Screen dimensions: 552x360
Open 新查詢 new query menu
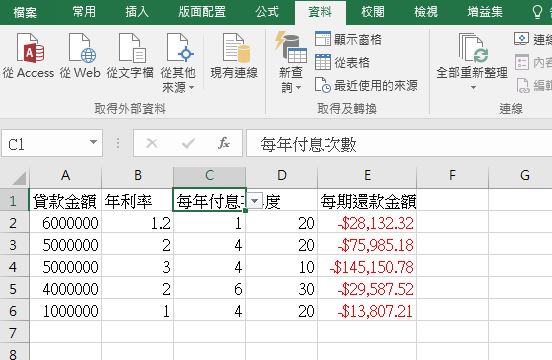pyautogui.click(x=291, y=63)
